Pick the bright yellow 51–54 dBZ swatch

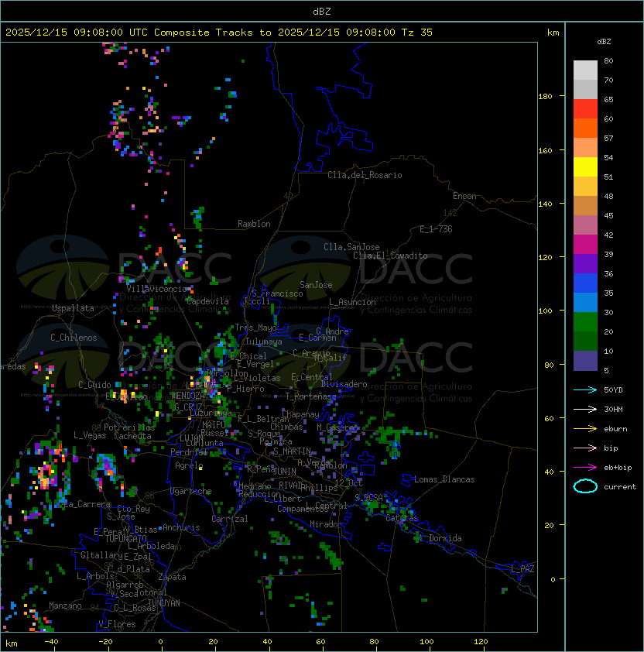(585, 167)
